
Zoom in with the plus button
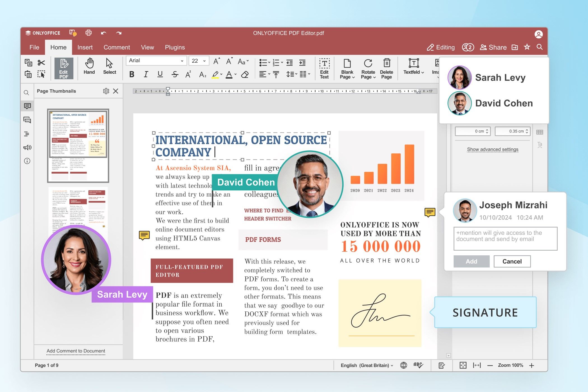click(532, 365)
